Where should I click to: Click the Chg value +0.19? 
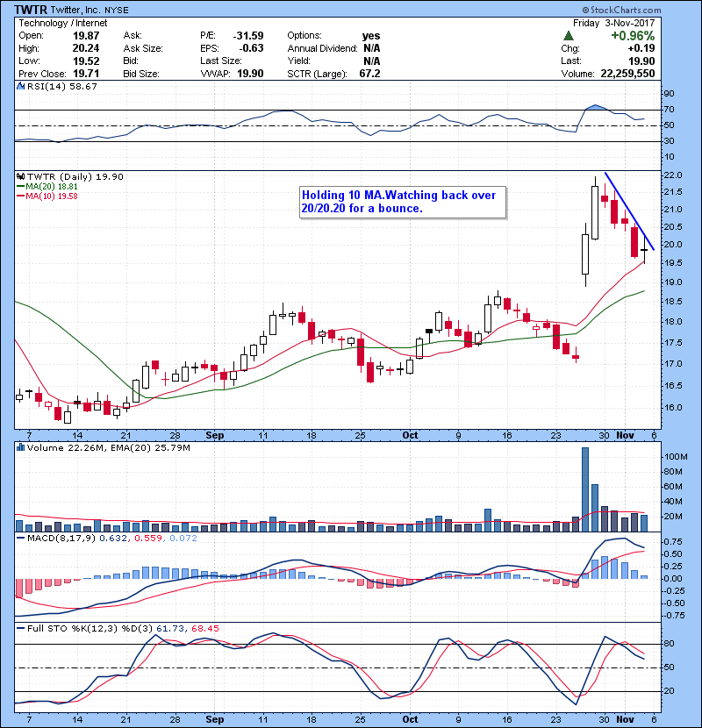[641, 48]
